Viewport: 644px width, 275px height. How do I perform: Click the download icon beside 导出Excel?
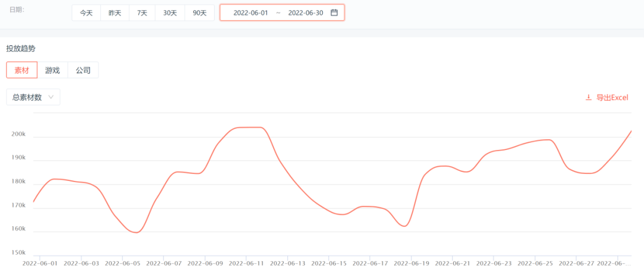click(x=588, y=98)
